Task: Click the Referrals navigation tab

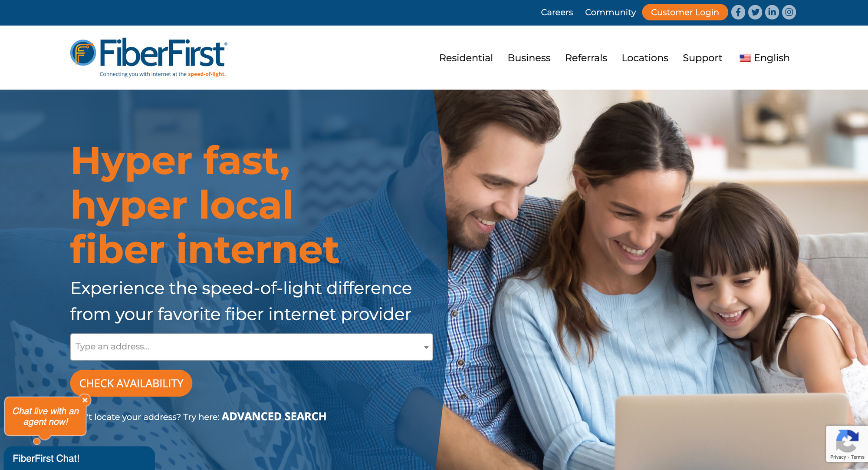Action: [586, 58]
